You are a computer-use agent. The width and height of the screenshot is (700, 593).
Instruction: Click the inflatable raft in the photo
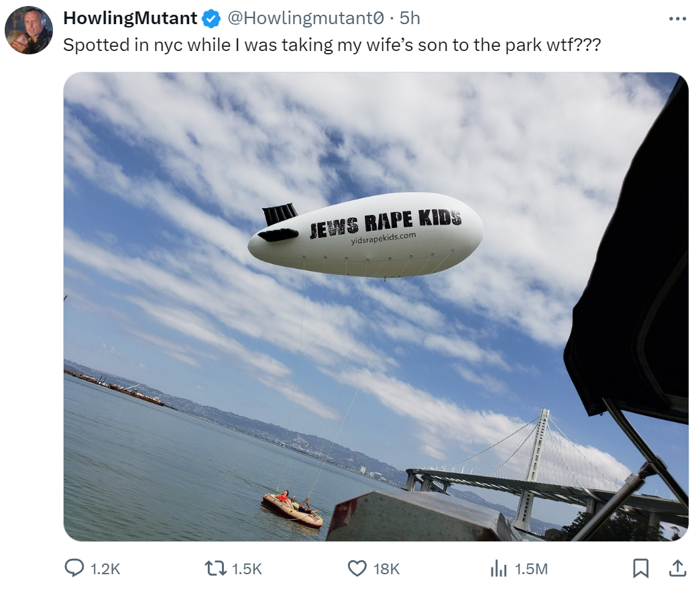(292, 508)
